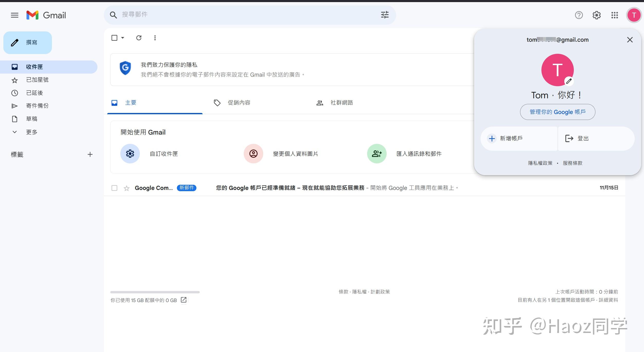Click 管理你的 Google 帳戶 button
This screenshot has width=644, height=352.
[x=557, y=112]
